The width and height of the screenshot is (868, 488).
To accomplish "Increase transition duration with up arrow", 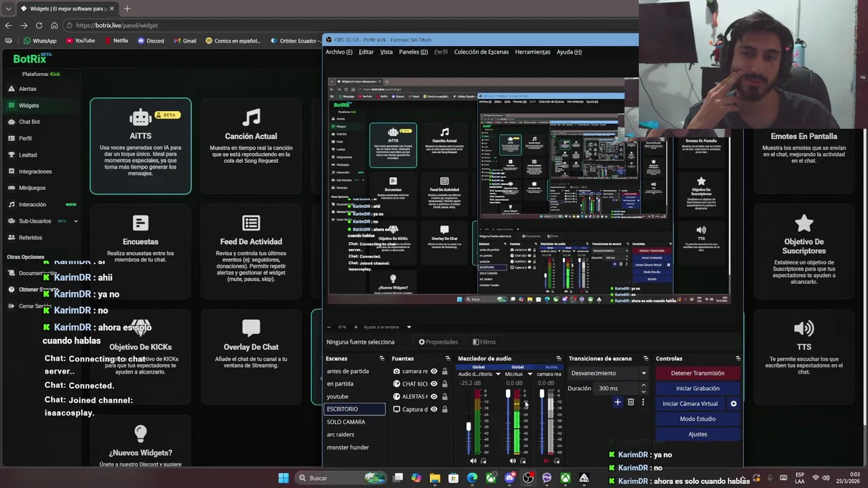I will (x=644, y=386).
